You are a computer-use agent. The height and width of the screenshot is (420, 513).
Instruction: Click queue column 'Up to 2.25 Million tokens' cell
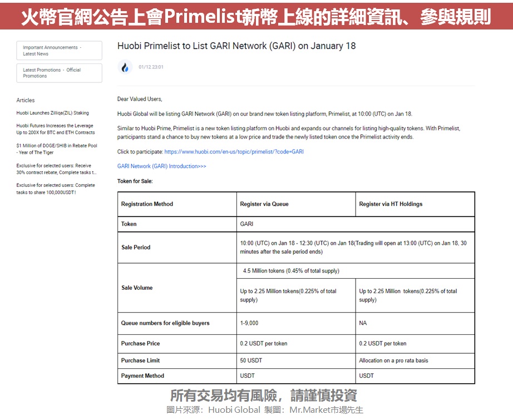pos(296,295)
